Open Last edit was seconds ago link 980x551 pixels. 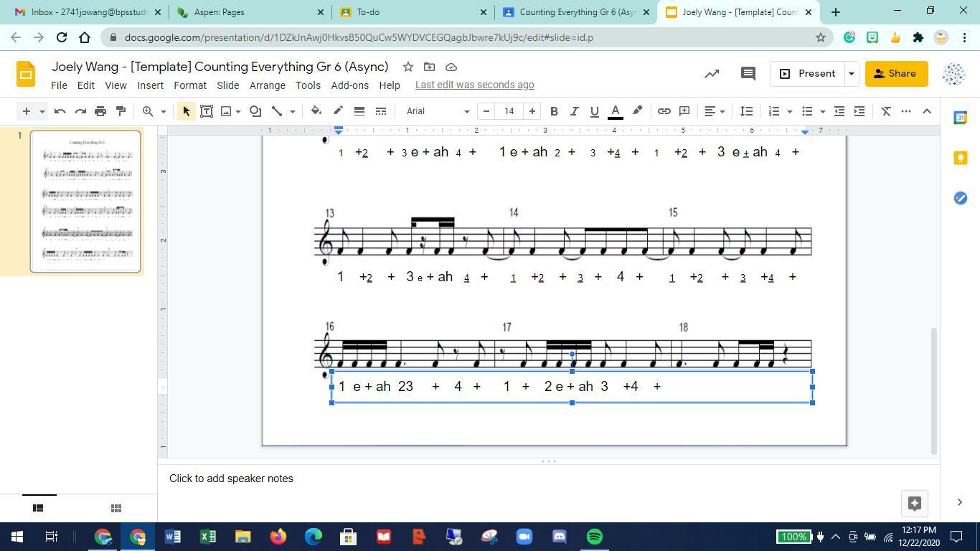coord(473,84)
